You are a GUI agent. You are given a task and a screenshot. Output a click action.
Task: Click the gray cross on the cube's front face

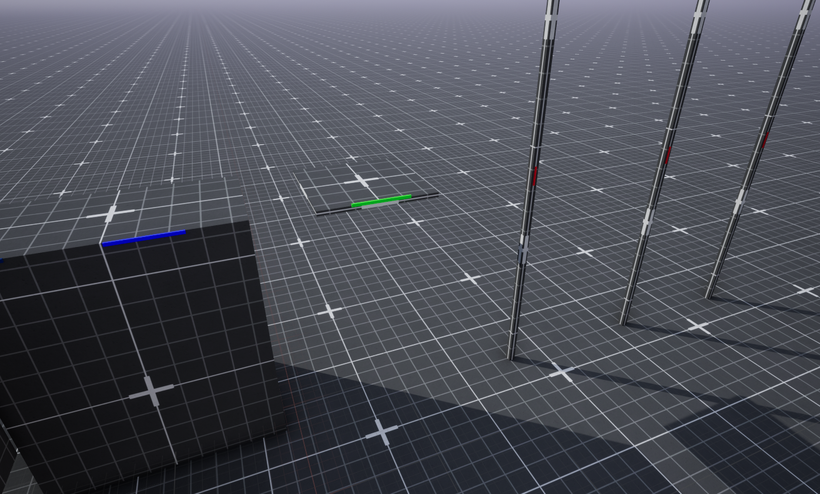[x=152, y=391]
